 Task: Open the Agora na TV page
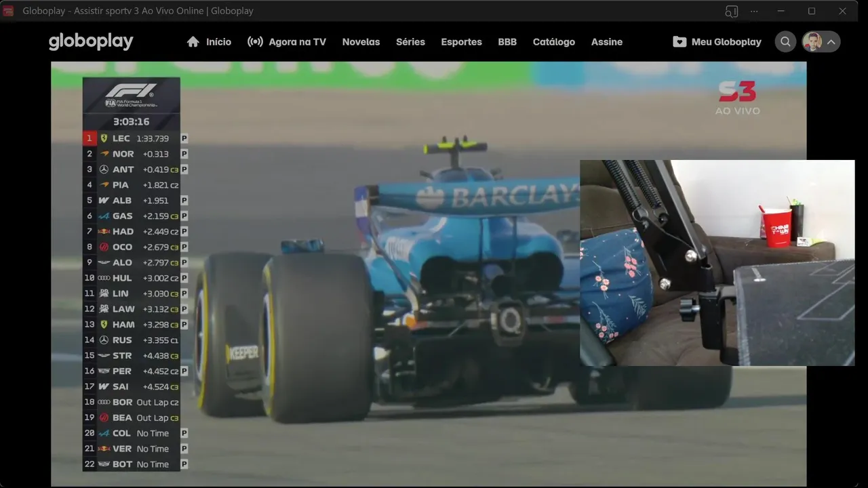coord(297,41)
